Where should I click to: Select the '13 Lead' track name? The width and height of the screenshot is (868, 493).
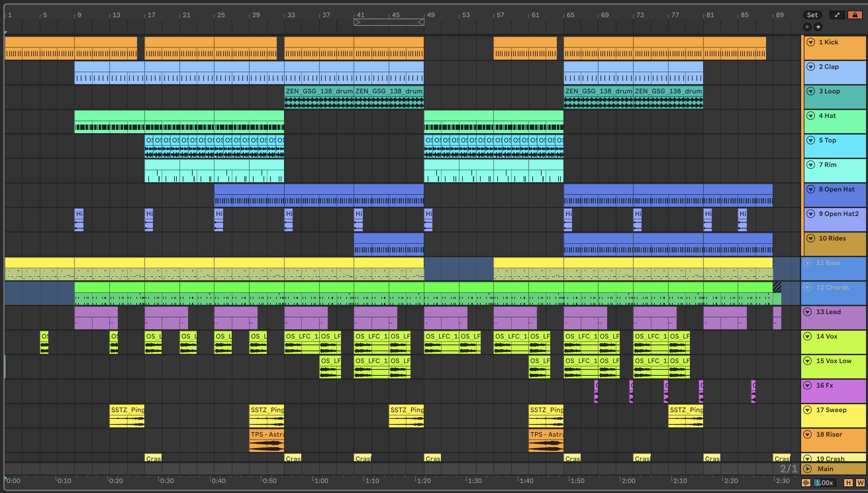pos(828,312)
